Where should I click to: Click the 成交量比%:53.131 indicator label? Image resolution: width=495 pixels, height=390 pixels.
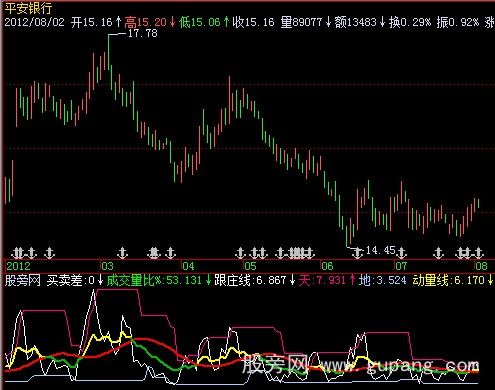pos(154,280)
